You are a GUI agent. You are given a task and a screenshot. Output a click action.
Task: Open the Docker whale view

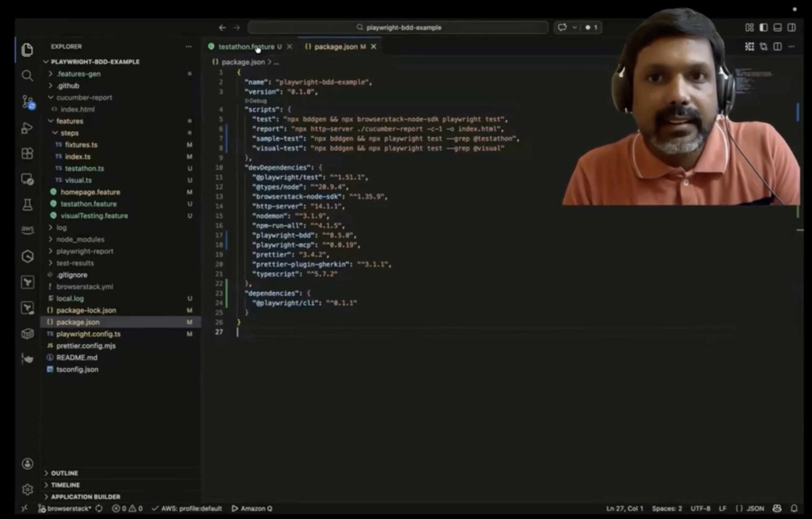pyautogui.click(x=27, y=359)
